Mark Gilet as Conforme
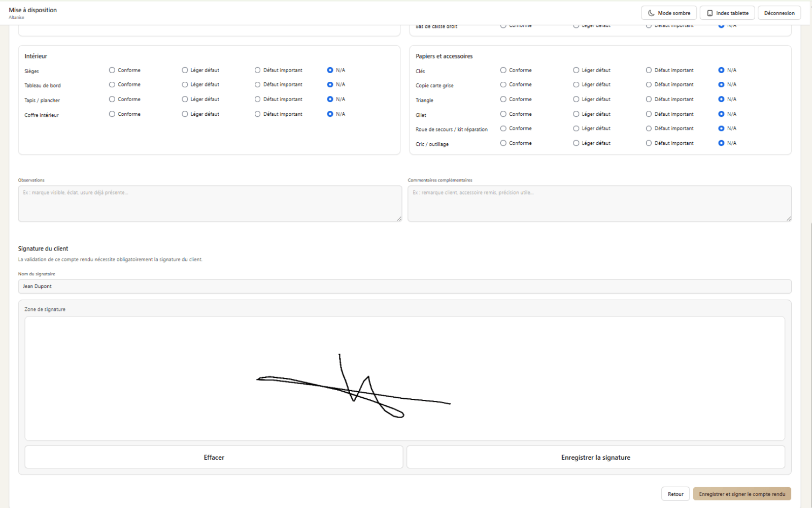This screenshot has width=812, height=508. pyautogui.click(x=503, y=114)
